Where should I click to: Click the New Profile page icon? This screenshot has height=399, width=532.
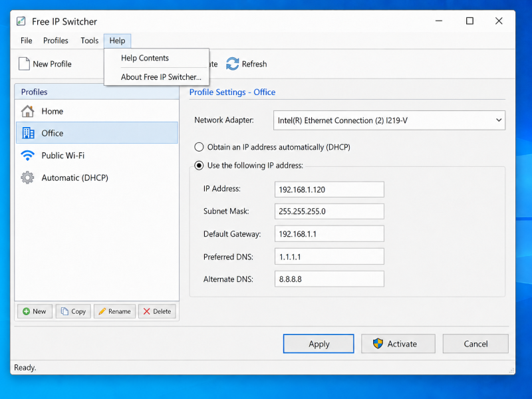coord(24,64)
